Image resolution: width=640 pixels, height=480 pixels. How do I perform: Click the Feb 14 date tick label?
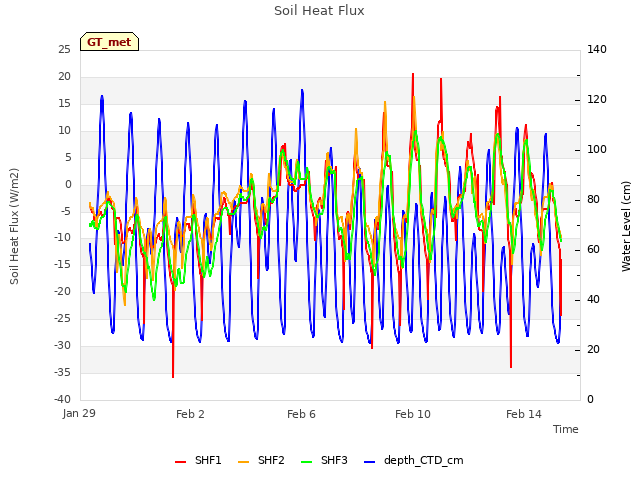point(524,414)
